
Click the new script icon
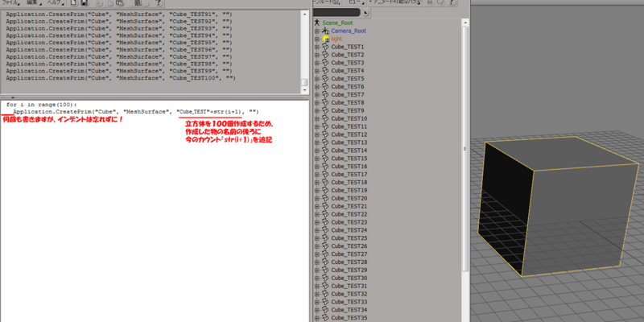point(73,3)
